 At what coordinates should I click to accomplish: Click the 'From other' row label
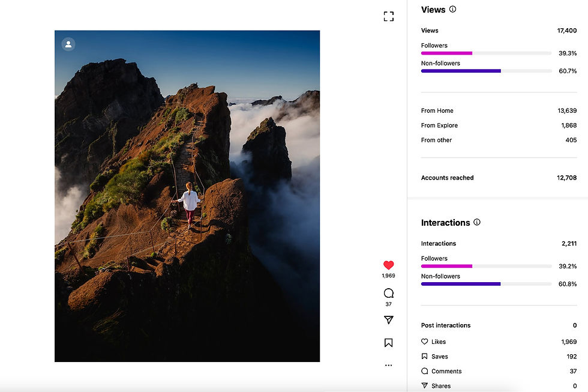coord(436,140)
